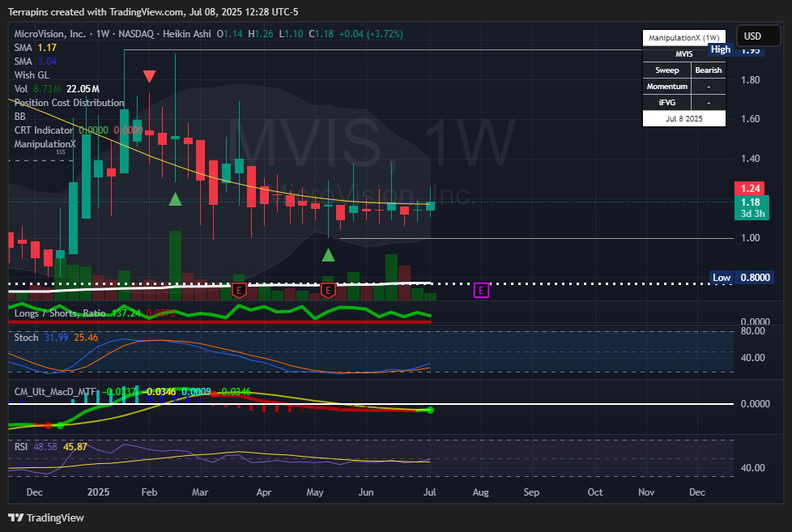Image resolution: width=792 pixels, height=532 pixels.
Task: Click the Jul label on time axis
Action: [430, 492]
